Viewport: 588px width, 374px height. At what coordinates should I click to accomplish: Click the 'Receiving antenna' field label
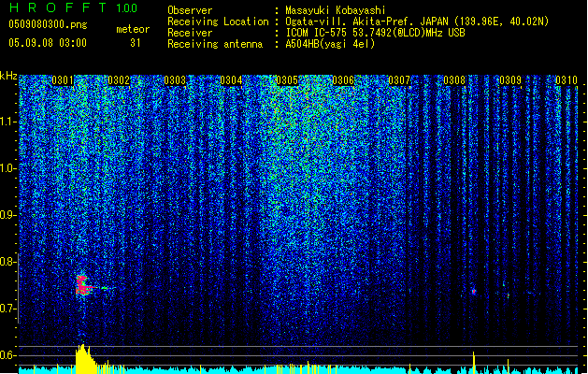[x=215, y=44]
